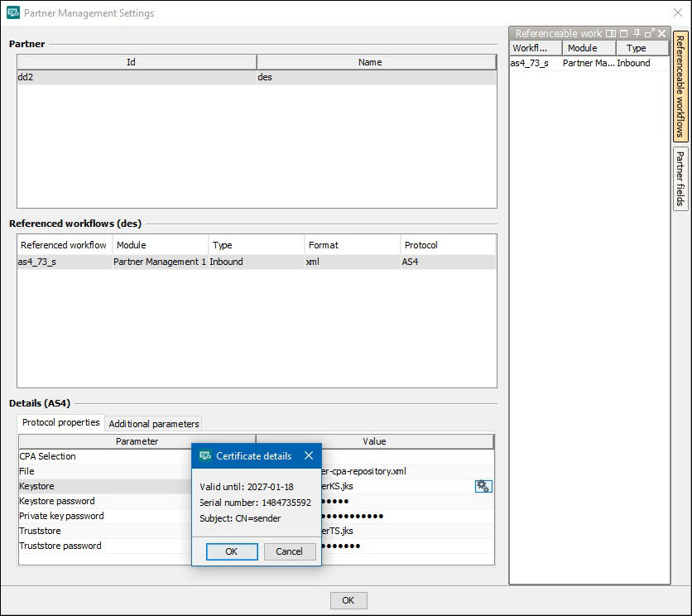Detach the Referenceable workflows panel to float

pyautogui.click(x=649, y=34)
